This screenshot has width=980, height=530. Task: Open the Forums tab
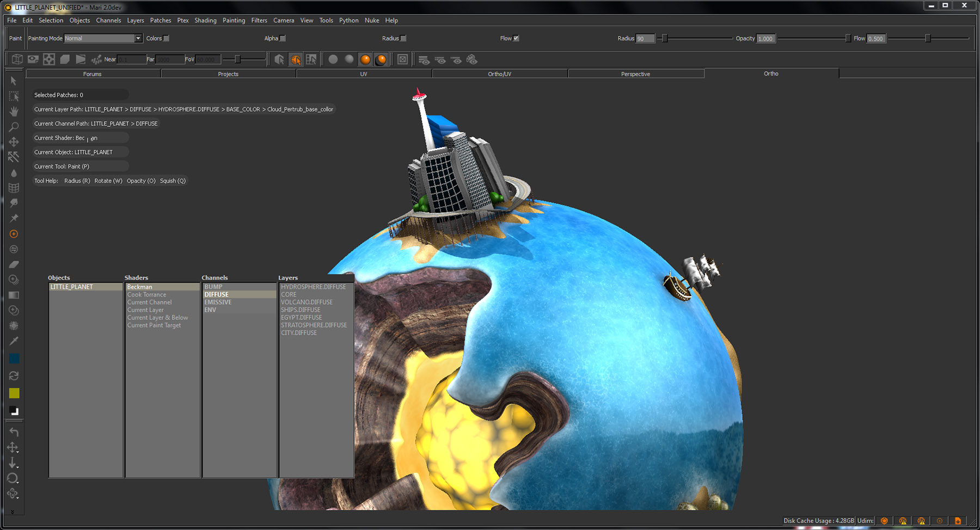pyautogui.click(x=93, y=74)
